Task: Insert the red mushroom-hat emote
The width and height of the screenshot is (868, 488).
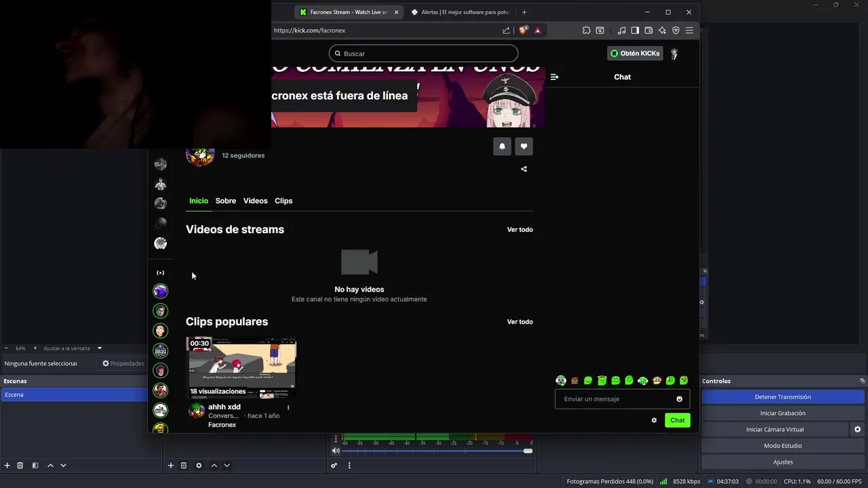Action: 656,381
